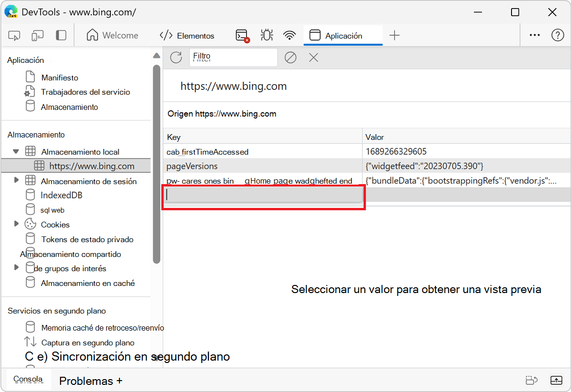
Task: Expand the Cookies section
Action: point(16,224)
